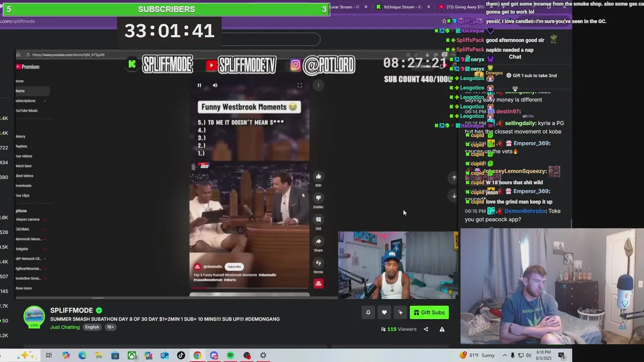Image resolution: width=644 pixels, height=362 pixels.
Task: Collapse the chat leaderboard with the chevron handle
Action: tap(515, 89)
